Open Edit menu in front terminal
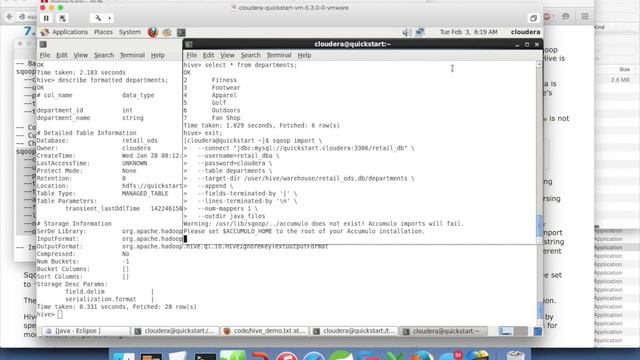 coord(208,55)
